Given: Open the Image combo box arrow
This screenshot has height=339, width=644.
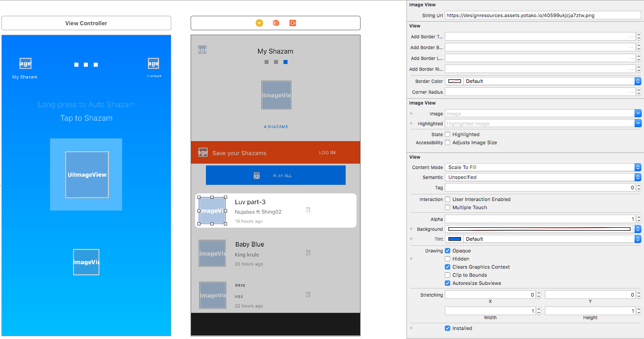Looking at the screenshot, I should coord(638,114).
